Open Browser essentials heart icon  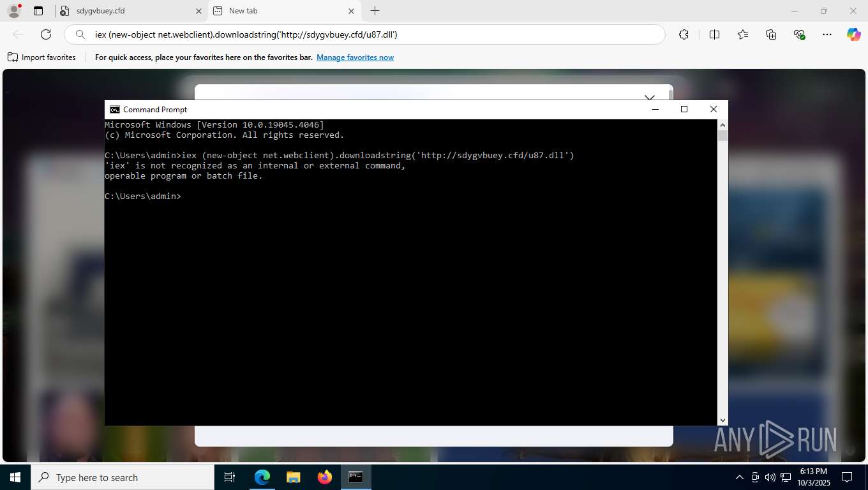799,34
